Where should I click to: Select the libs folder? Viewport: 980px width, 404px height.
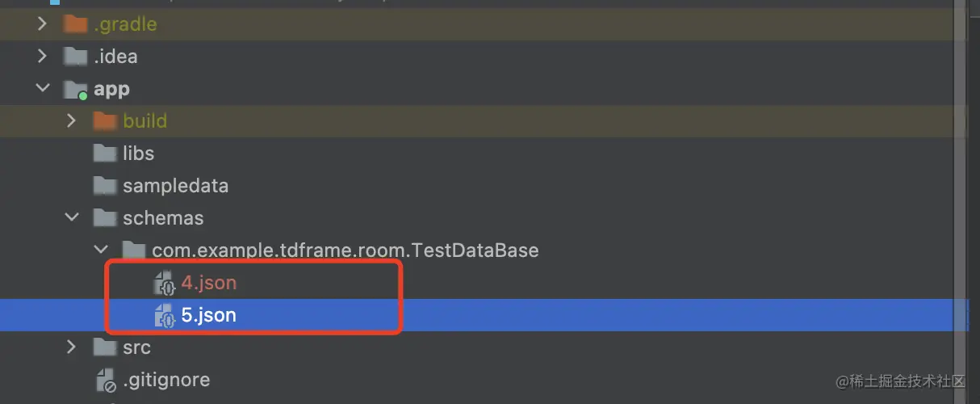click(x=138, y=154)
